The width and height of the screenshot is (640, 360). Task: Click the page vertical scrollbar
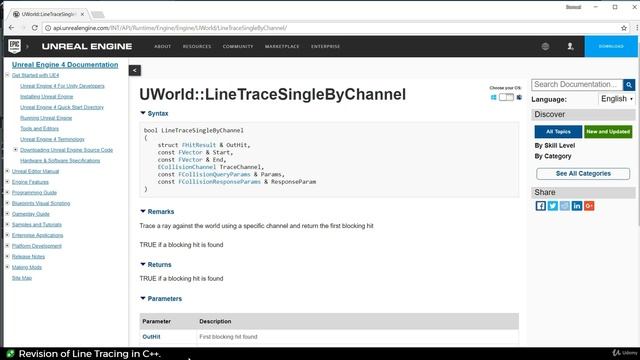click(x=638, y=143)
